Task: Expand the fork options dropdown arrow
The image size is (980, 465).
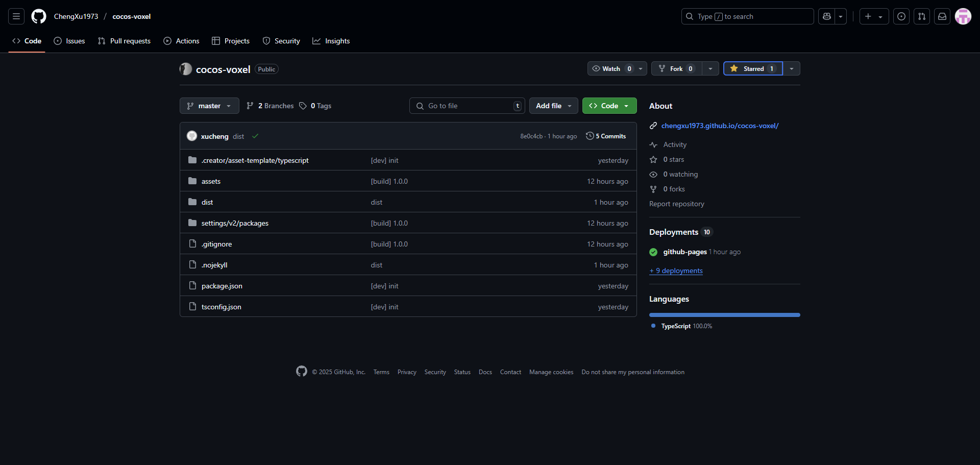Action: click(x=710, y=68)
